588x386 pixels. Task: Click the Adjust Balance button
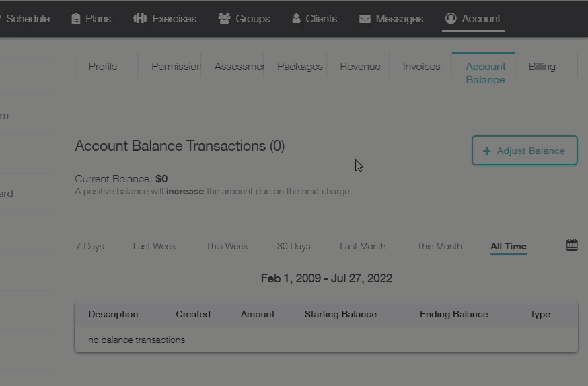524,150
